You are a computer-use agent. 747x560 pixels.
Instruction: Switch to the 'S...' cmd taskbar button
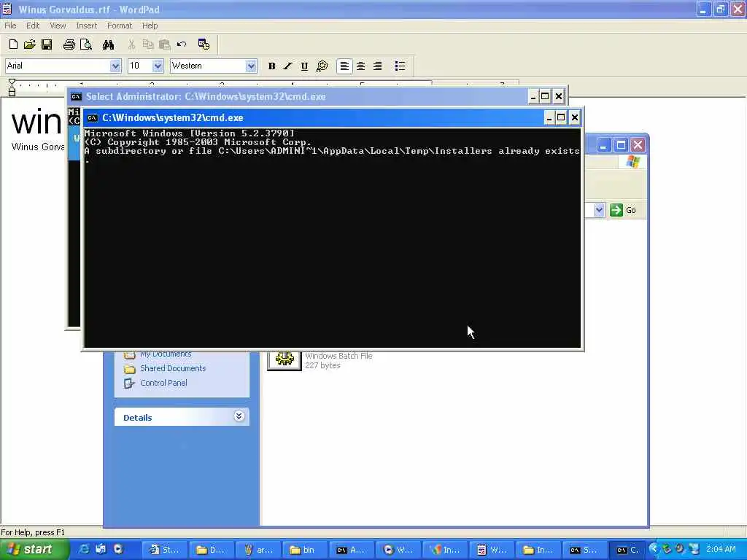point(586,550)
